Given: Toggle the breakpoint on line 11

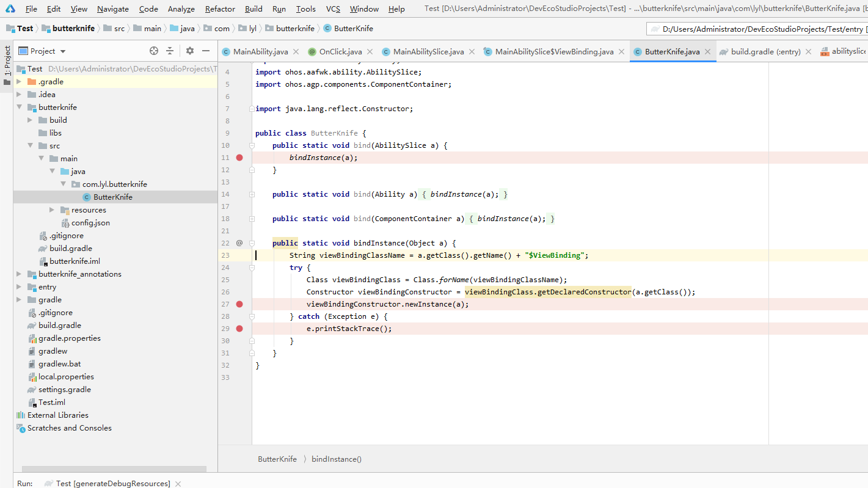Looking at the screenshot, I should point(239,158).
